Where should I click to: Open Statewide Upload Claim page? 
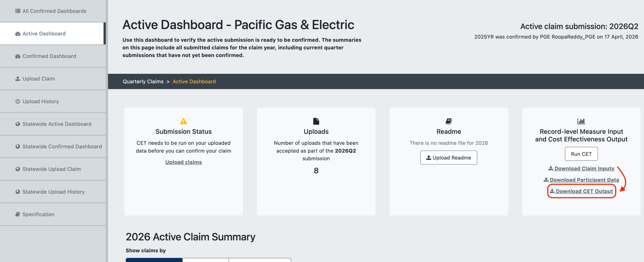coord(53,169)
